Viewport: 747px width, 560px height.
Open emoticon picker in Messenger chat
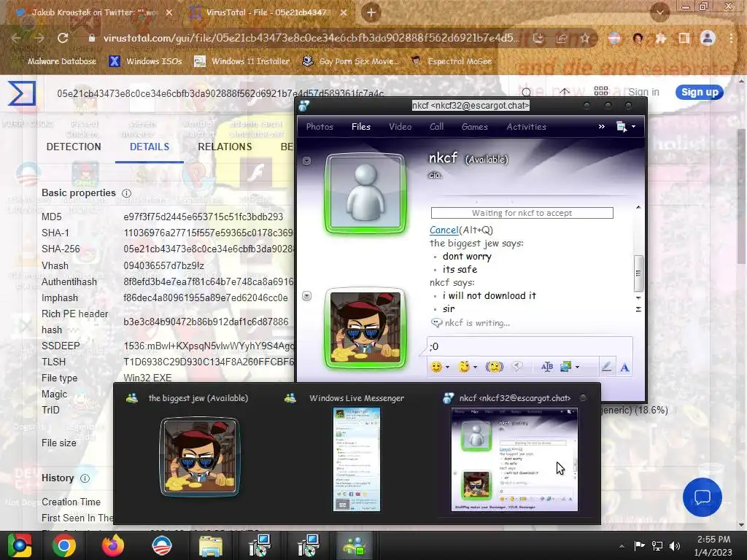436,367
